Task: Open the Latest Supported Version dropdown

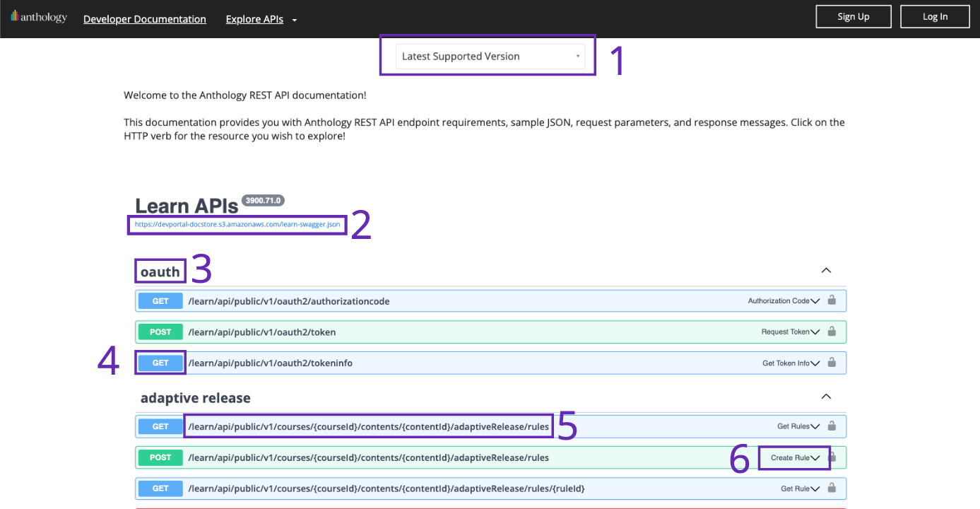Action: pos(490,57)
